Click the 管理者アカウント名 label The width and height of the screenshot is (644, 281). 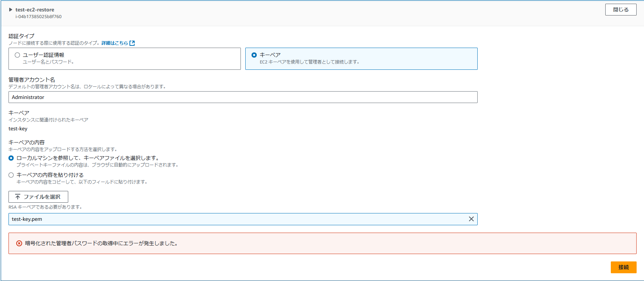point(32,80)
